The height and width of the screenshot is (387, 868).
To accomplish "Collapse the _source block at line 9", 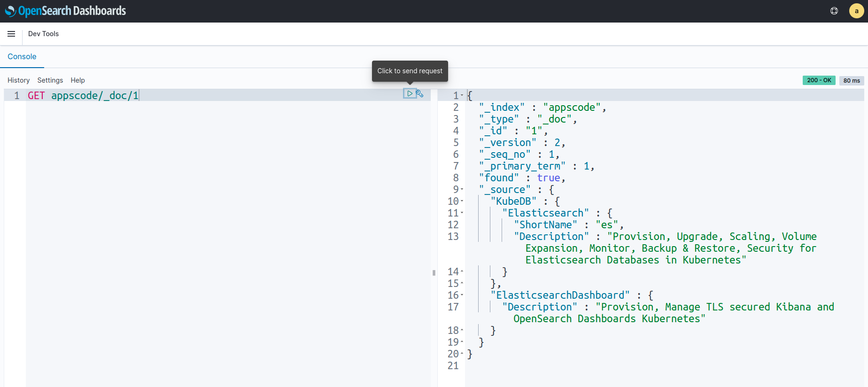I will tap(462, 189).
